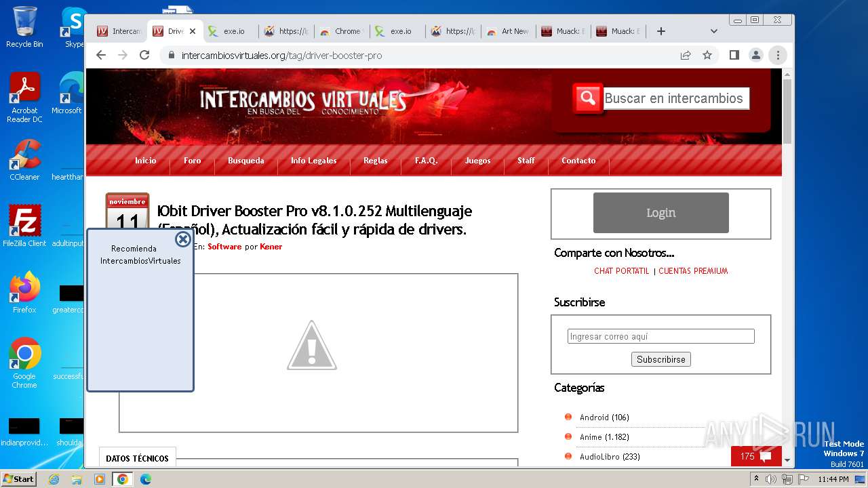868x488 pixels.
Task: Open FileZilla Client desktop icon
Action: pos(24,226)
